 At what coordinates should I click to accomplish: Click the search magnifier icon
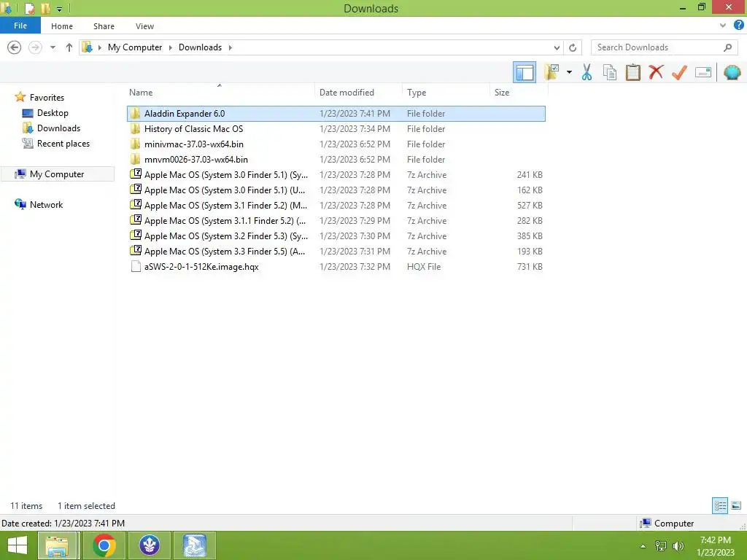click(727, 47)
